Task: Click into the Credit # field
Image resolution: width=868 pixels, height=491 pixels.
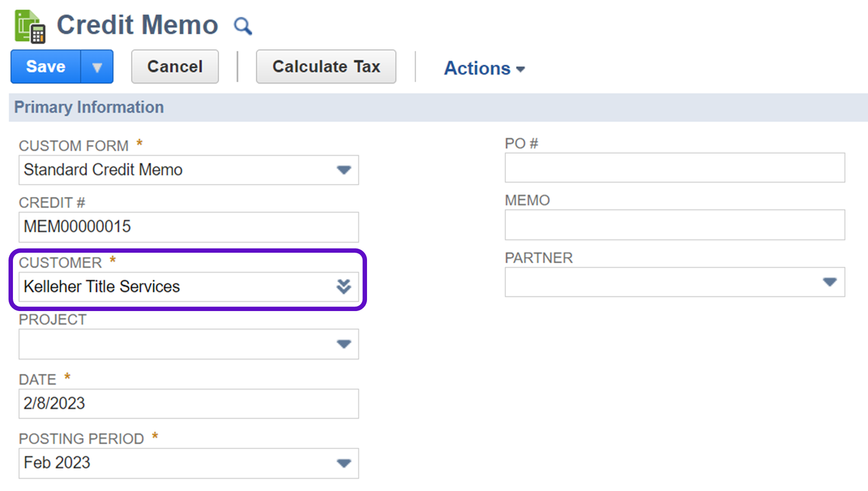Action: pyautogui.click(x=188, y=227)
